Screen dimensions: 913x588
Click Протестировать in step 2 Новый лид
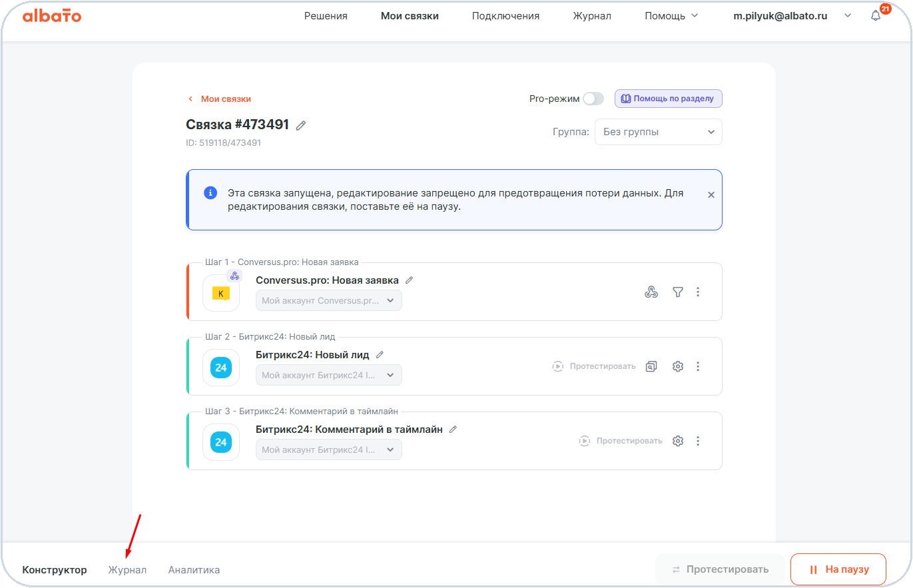(x=594, y=366)
